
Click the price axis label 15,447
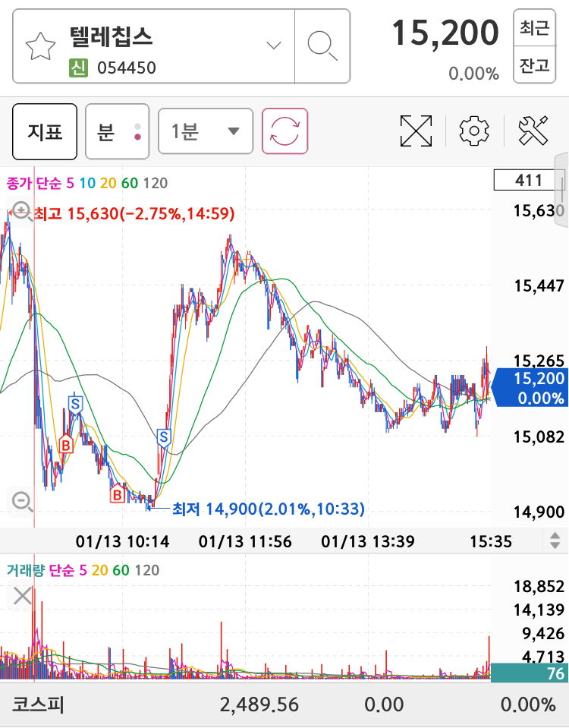point(539,286)
